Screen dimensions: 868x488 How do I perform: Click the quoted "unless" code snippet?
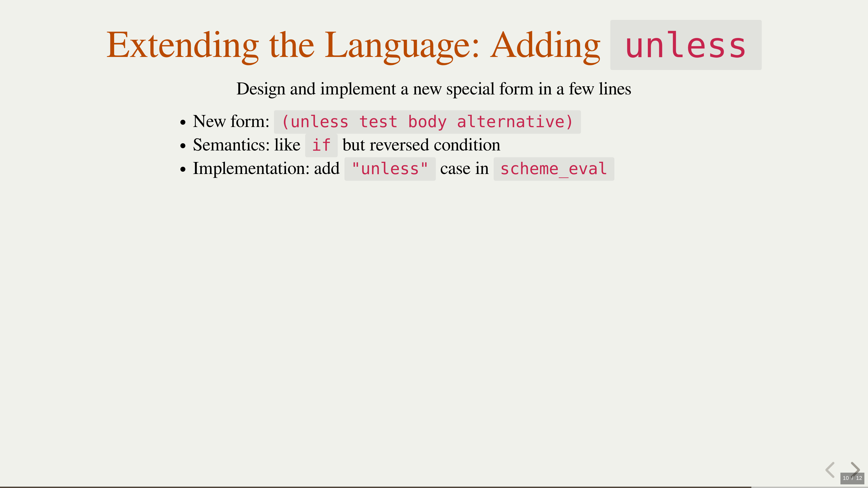click(390, 169)
